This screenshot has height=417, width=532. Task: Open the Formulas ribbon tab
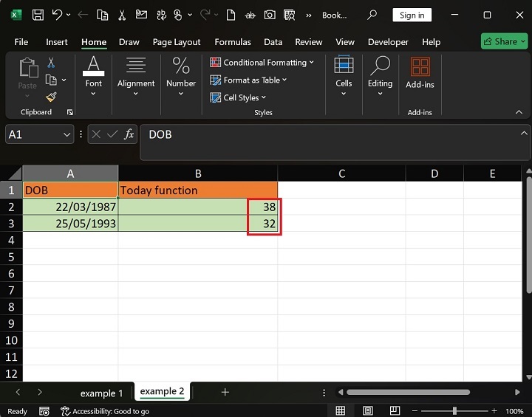click(233, 42)
